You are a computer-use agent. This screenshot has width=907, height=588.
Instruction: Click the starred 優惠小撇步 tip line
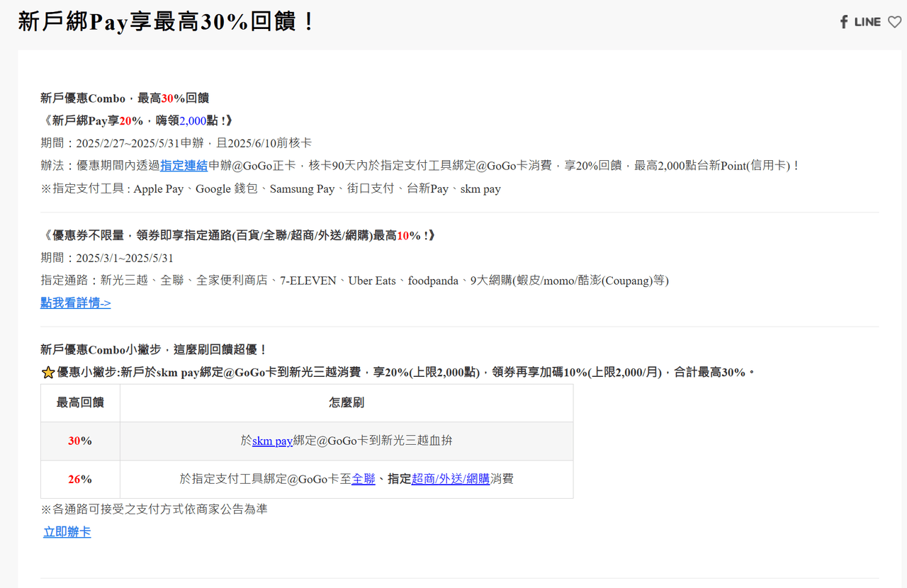399,372
